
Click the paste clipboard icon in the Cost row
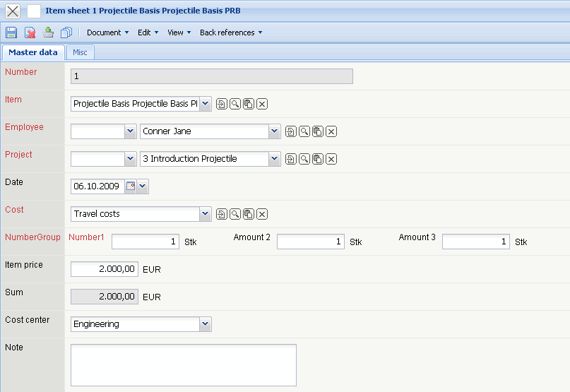(x=248, y=214)
